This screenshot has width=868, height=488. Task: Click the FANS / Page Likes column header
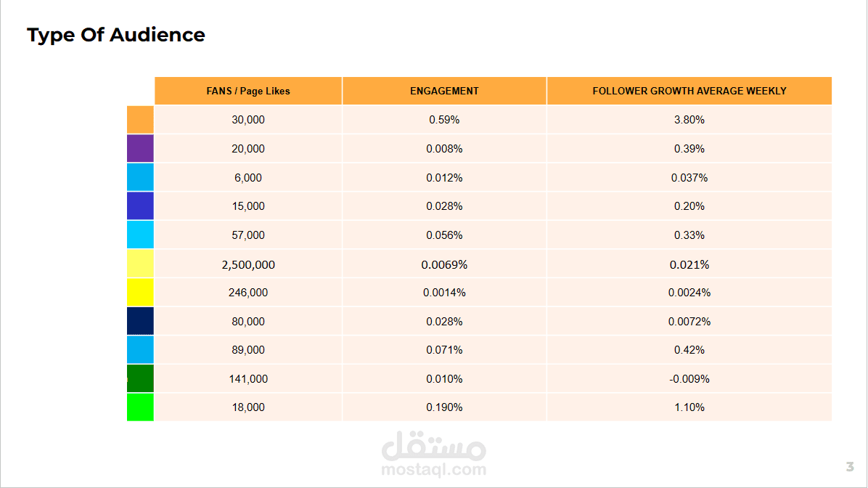pyautogui.click(x=248, y=91)
